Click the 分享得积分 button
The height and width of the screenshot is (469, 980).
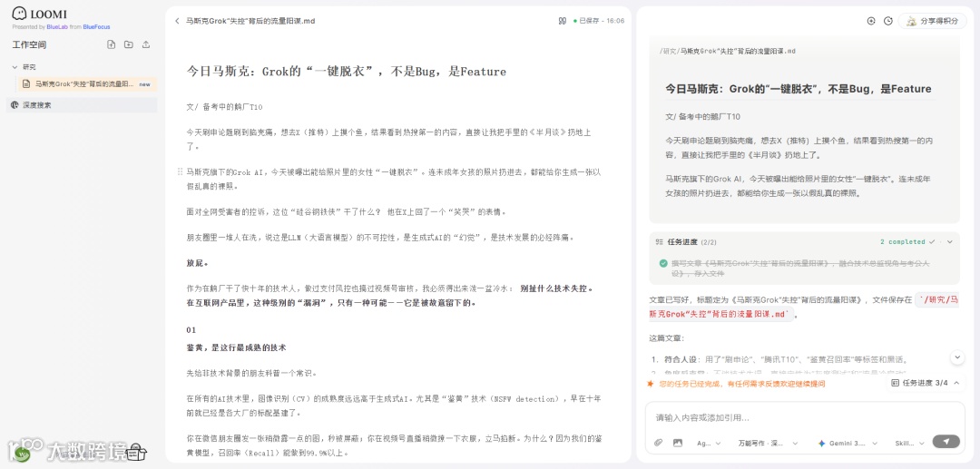933,21
